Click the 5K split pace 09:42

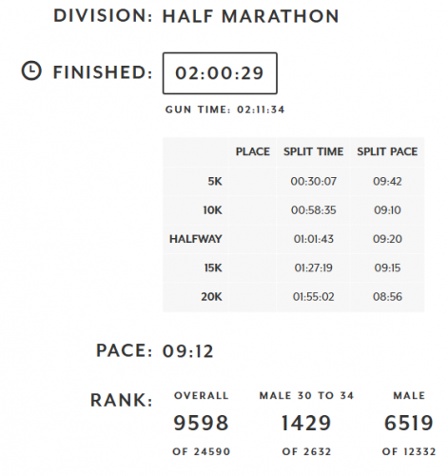tap(387, 181)
